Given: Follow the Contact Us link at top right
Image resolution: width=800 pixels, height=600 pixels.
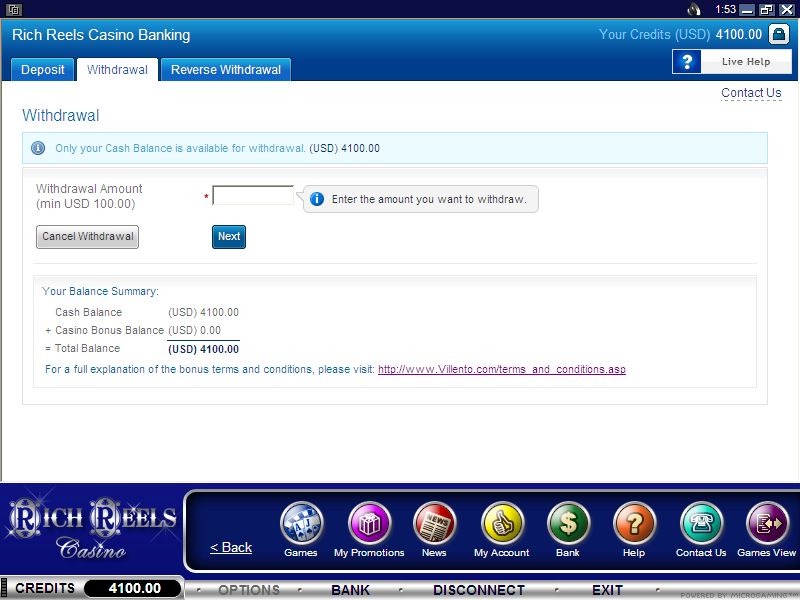Looking at the screenshot, I should point(751,93).
